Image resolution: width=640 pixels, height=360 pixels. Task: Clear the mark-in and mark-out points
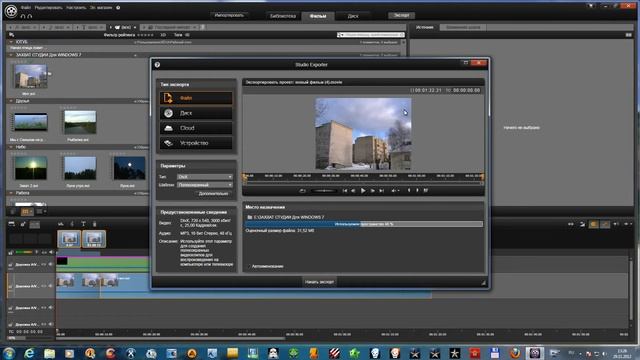tap(426, 190)
